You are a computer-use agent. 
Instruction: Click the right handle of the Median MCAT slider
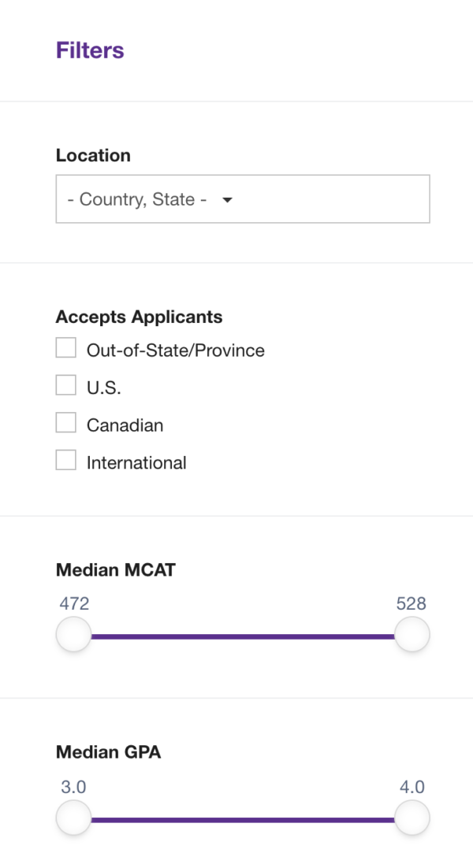click(412, 633)
